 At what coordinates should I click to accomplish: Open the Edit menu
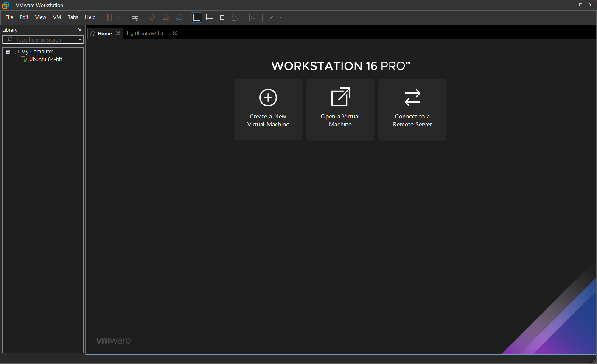pos(24,17)
